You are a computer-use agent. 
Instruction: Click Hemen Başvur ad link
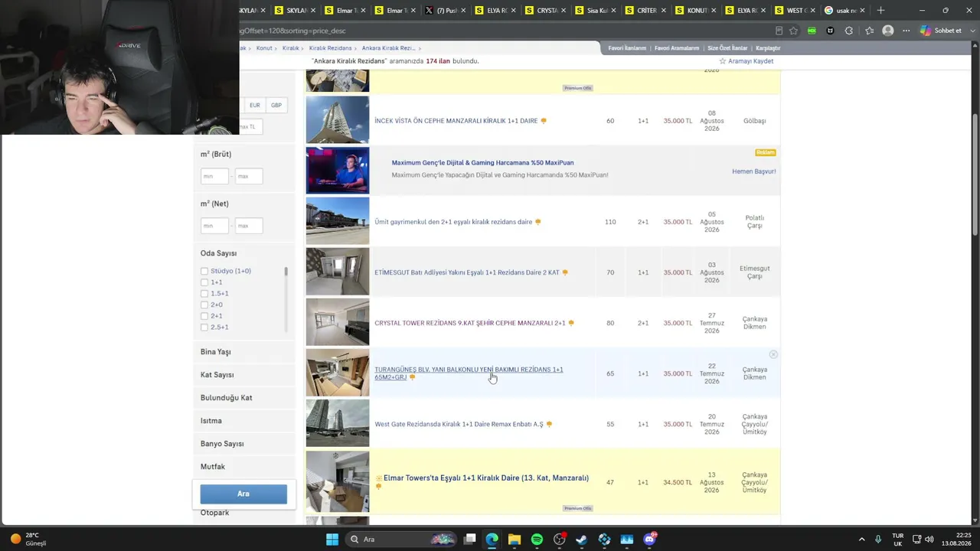point(754,171)
